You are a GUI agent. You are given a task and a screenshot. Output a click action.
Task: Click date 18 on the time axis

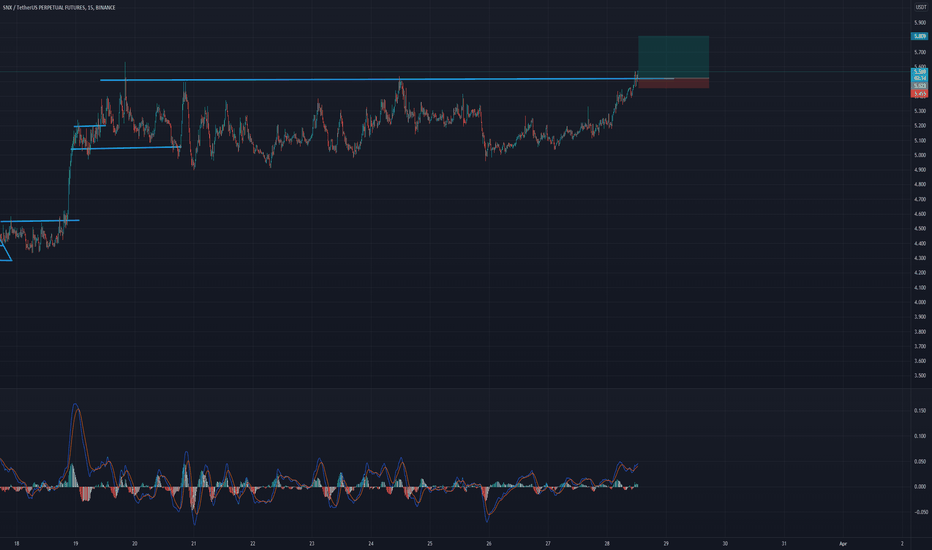(x=17, y=543)
